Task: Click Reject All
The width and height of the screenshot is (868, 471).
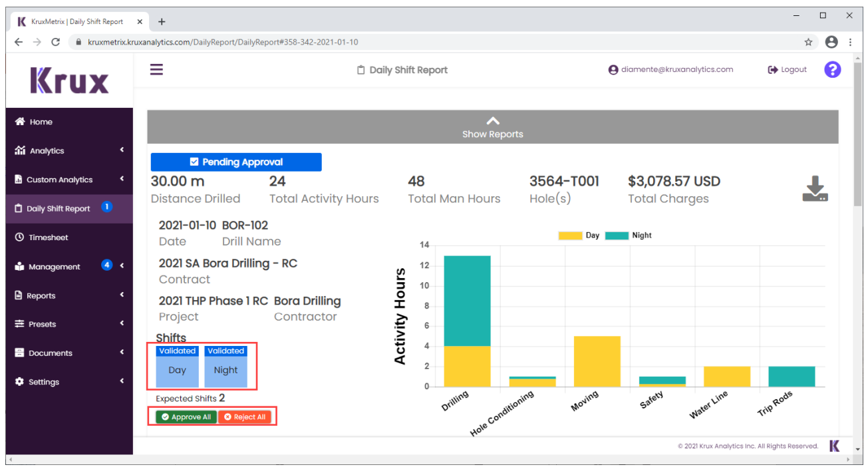Action: click(x=245, y=417)
